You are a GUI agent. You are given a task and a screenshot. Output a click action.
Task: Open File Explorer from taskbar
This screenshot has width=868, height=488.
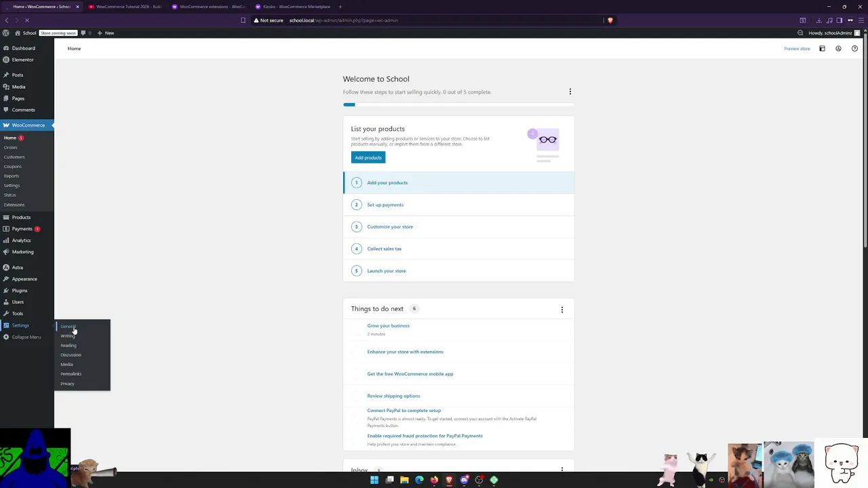click(404, 480)
